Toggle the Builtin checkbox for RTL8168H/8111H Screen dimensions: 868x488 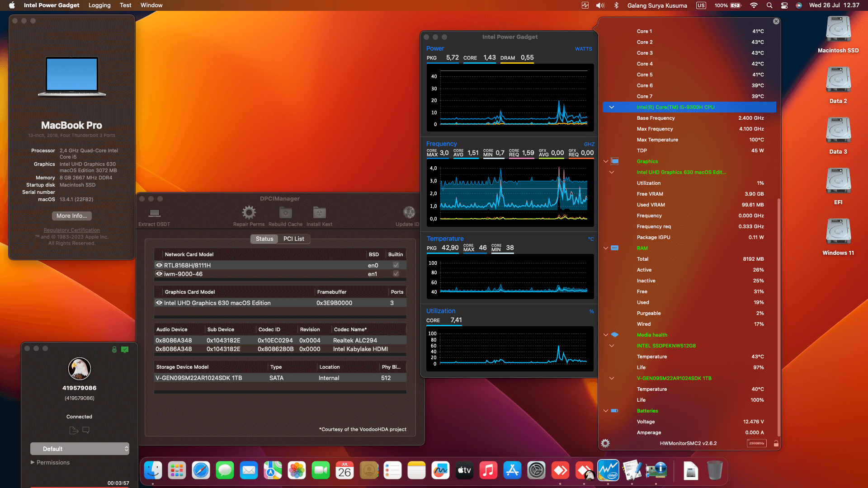[396, 265]
